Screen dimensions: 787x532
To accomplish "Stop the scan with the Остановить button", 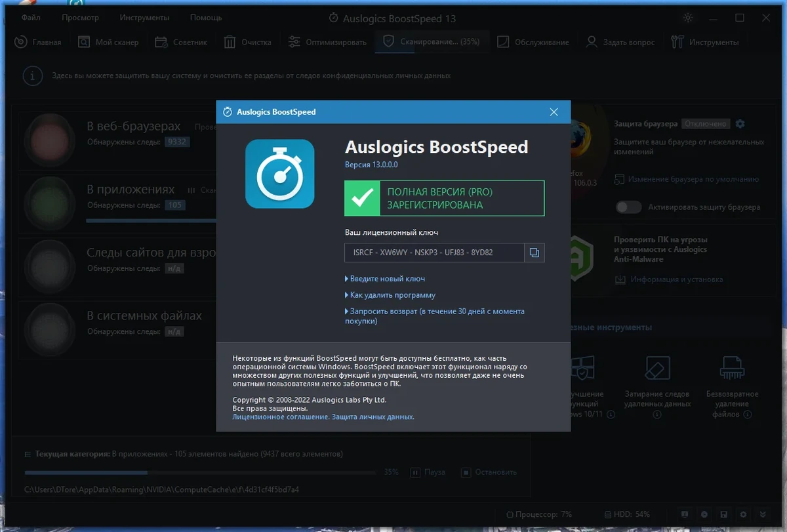I will [x=489, y=472].
